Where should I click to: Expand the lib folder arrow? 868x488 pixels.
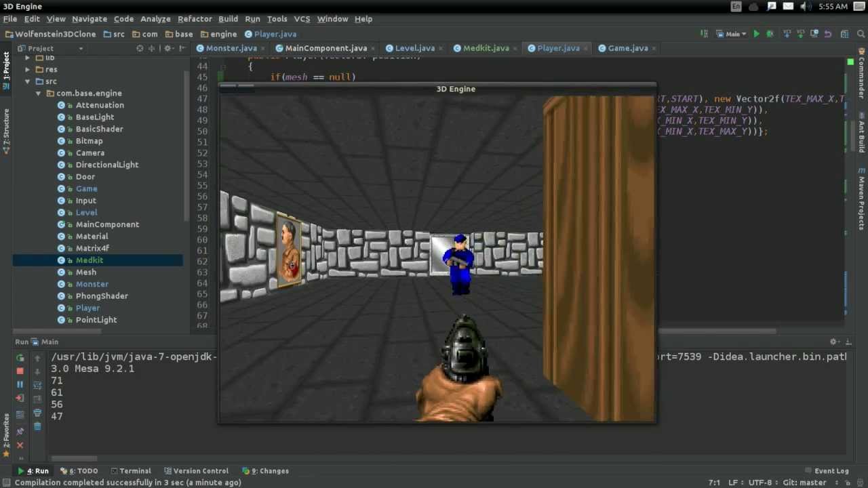click(28, 58)
